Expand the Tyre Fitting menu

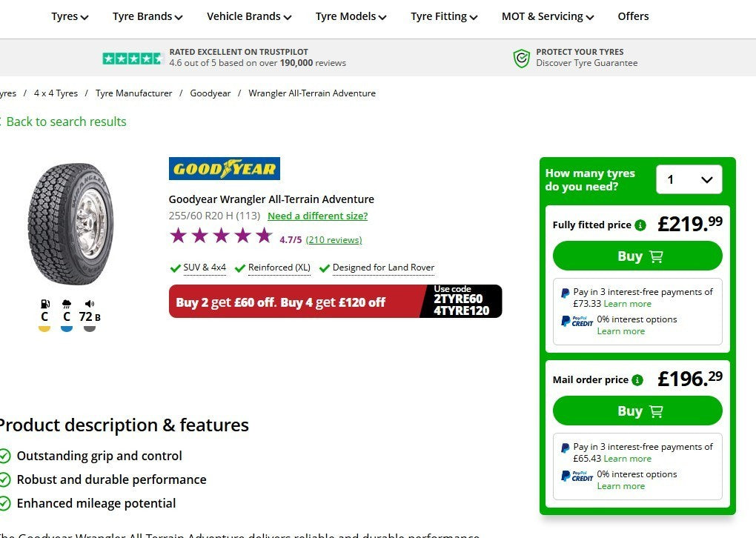pyautogui.click(x=443, y=16)
